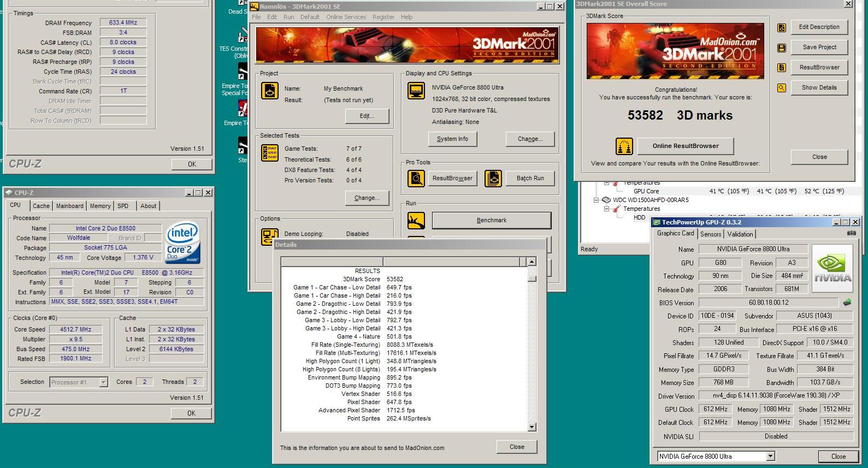Switch to the Mainboard tab in CPU-Z
Viewport: 868px width, 468px height.
click(x=70, y=206)
